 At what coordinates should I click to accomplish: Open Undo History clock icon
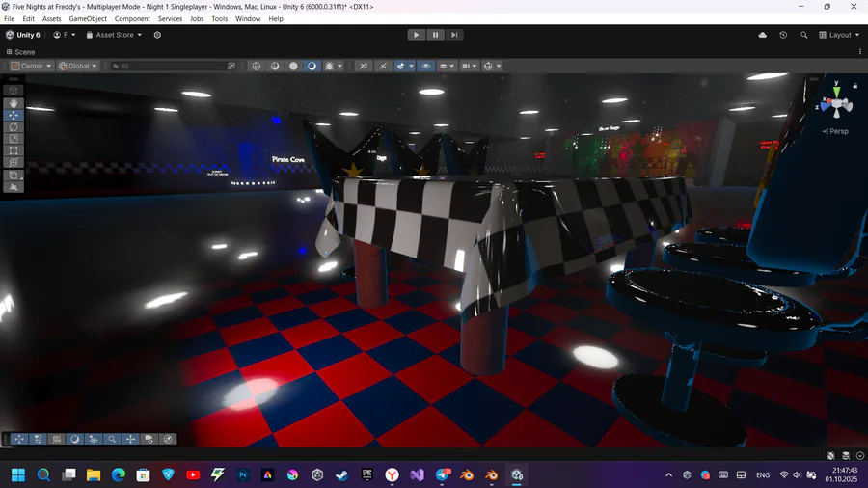coord(783,35)
